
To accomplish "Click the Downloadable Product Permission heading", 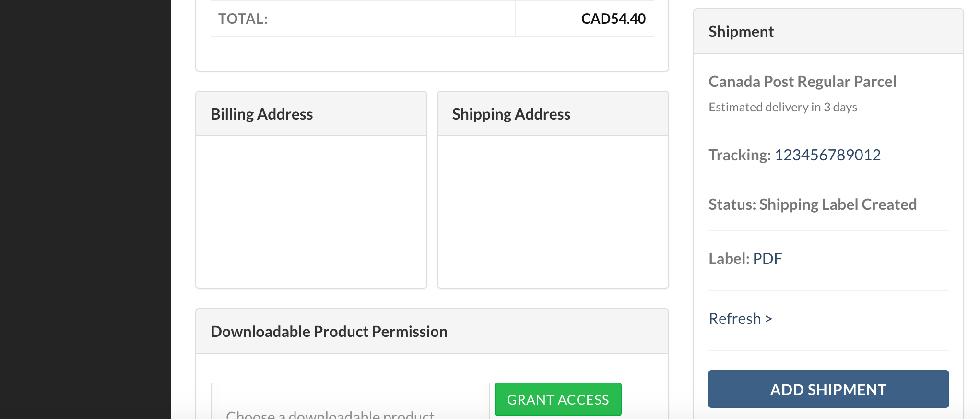I will click(329, 332).
